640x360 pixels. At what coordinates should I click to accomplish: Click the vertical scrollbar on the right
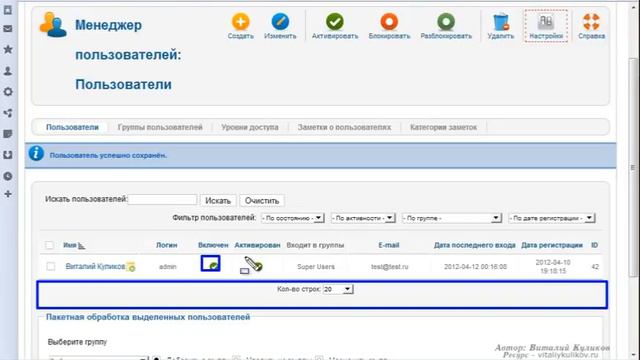click(x=633, y=167)
